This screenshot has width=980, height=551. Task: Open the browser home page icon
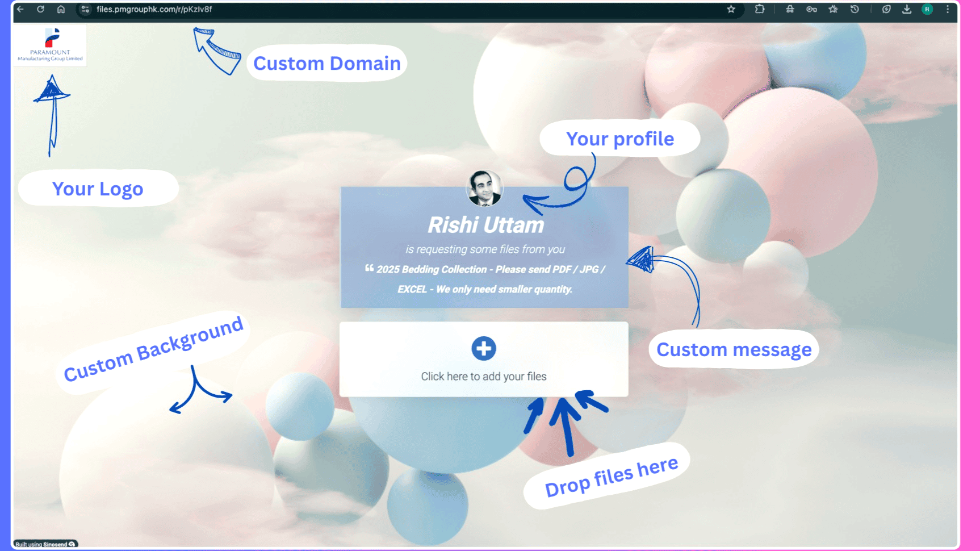[x=61, y=9]
